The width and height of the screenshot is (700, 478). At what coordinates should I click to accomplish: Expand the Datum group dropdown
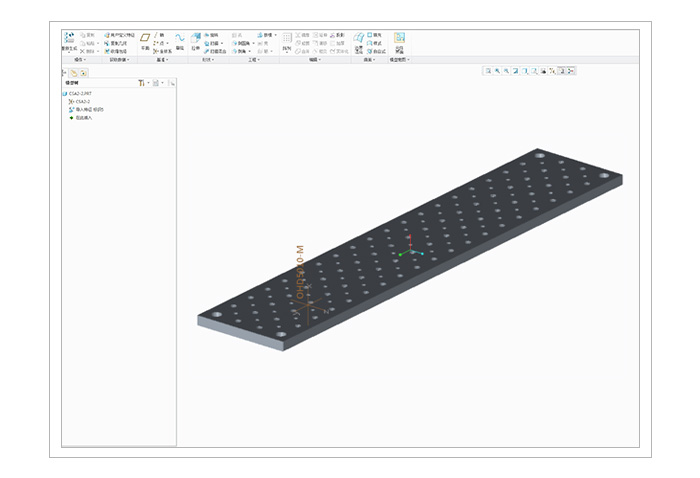[x=162, y=60]
